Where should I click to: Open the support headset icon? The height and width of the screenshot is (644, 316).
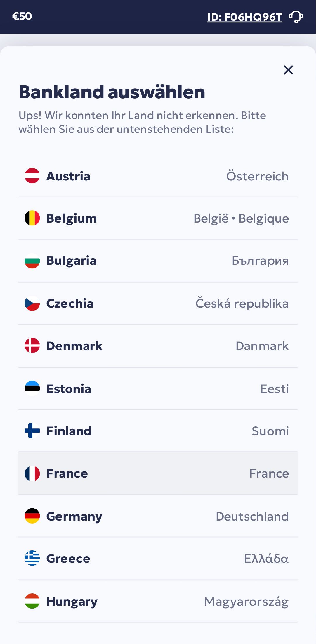coord(296,17)
